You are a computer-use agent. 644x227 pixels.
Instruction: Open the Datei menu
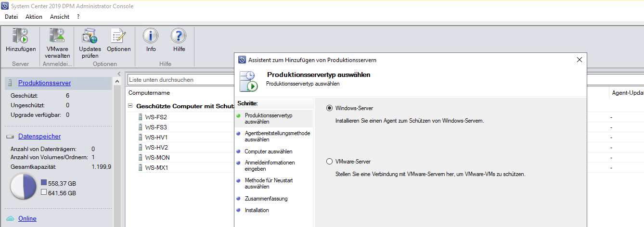click(11, 17)
